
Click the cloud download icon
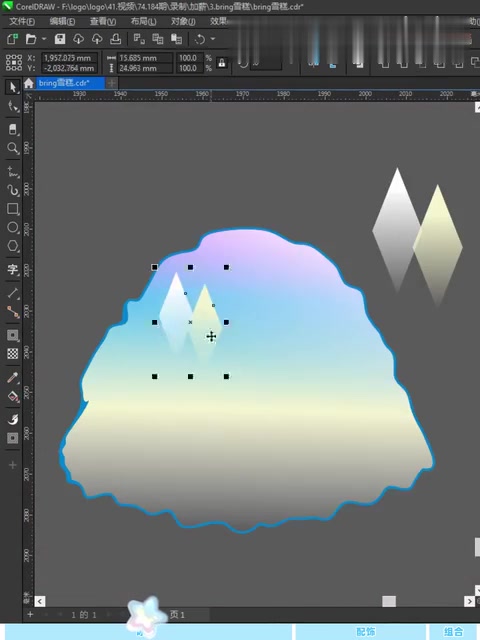78,39
